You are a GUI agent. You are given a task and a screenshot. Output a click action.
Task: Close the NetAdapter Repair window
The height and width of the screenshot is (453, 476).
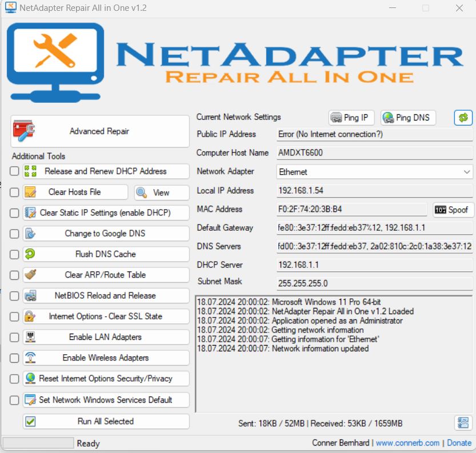459,8
